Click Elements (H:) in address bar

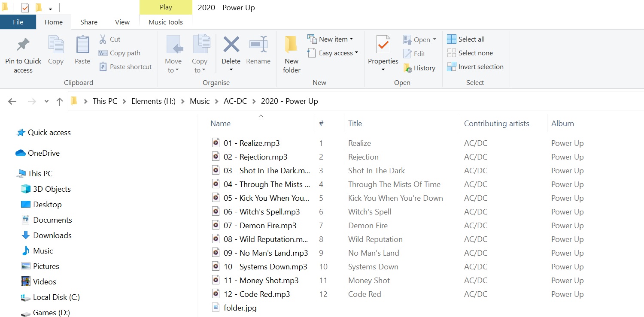click(x=153, y=102)
